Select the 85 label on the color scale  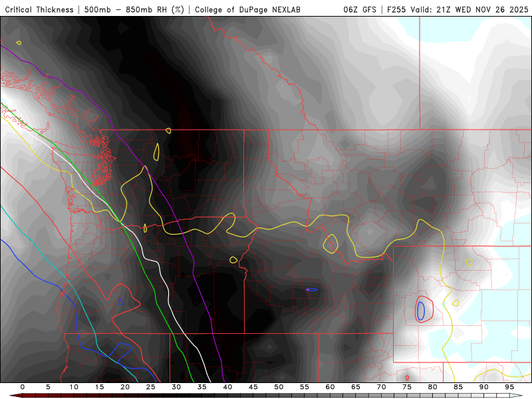458,387
